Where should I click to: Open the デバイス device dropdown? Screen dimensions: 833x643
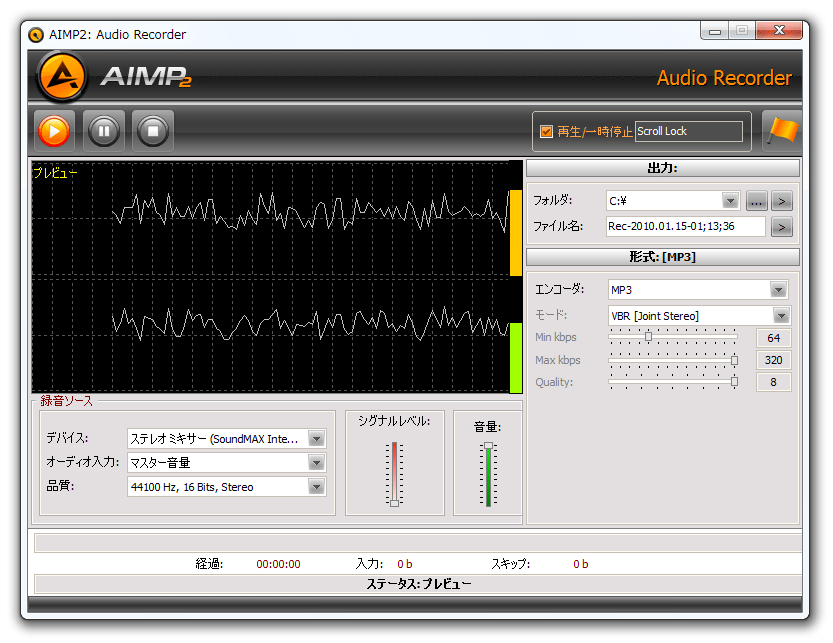click(316, 439)
